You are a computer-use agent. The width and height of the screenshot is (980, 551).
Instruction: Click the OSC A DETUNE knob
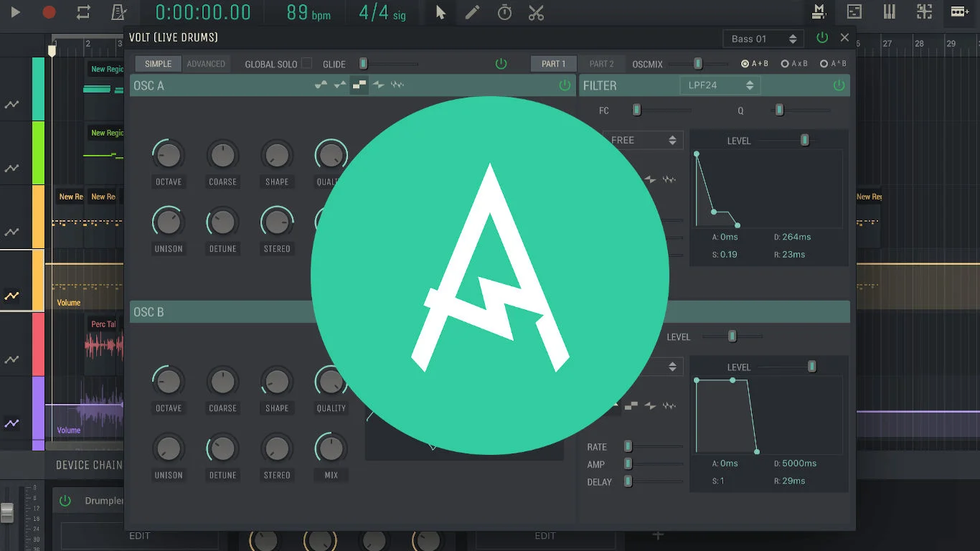coord(222,222)
